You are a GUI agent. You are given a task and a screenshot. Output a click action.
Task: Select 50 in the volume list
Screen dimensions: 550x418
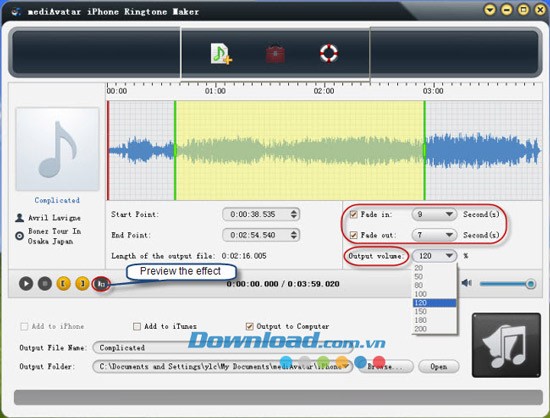coord(435,277)
